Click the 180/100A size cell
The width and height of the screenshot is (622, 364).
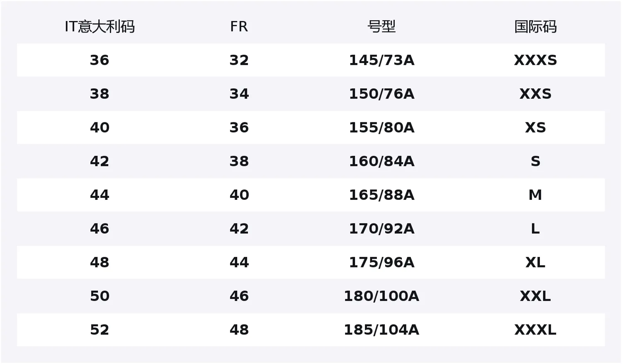pos(381,296)
